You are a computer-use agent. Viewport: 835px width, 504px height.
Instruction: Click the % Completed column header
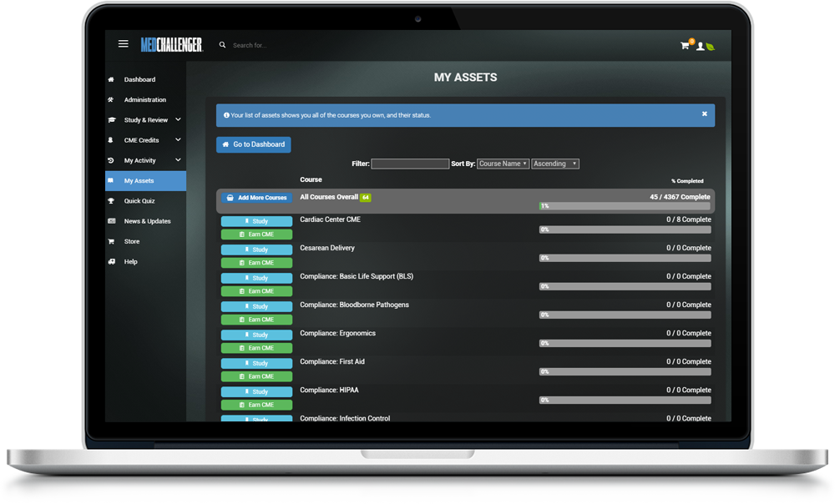tap(687, 181)
